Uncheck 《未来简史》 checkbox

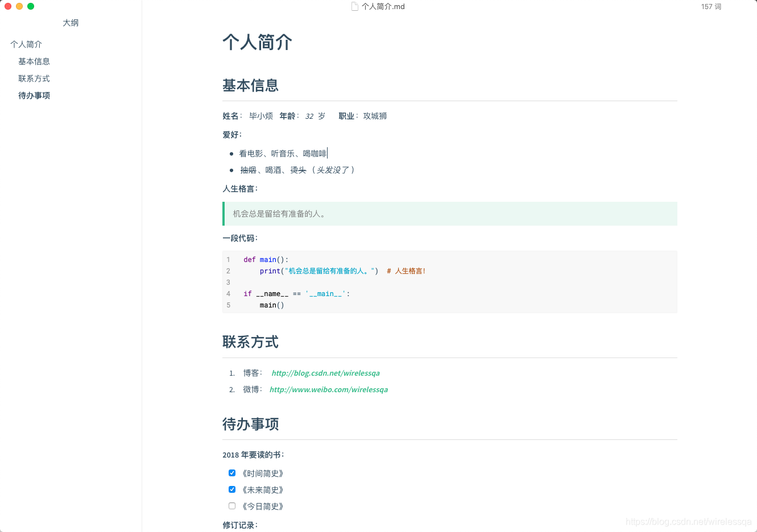tap(231, 489)
